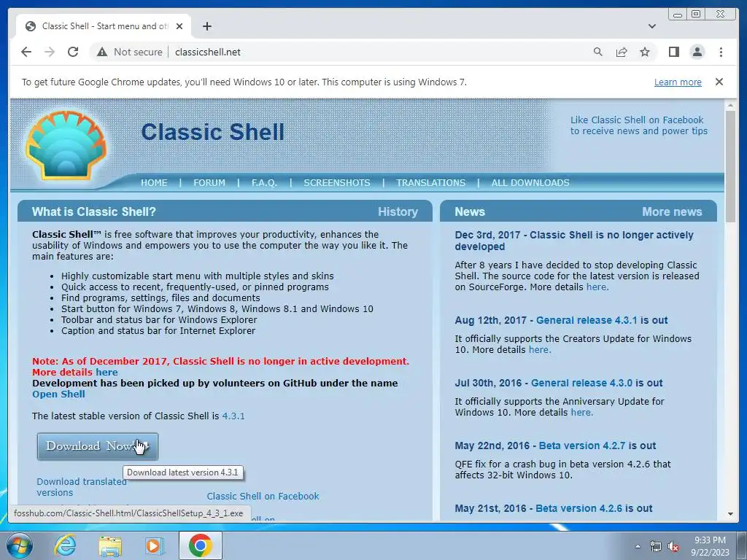This screenshot has width=747, height=560.
Task: Click the Chrome taskbar icon
Action: pos(200,545)
